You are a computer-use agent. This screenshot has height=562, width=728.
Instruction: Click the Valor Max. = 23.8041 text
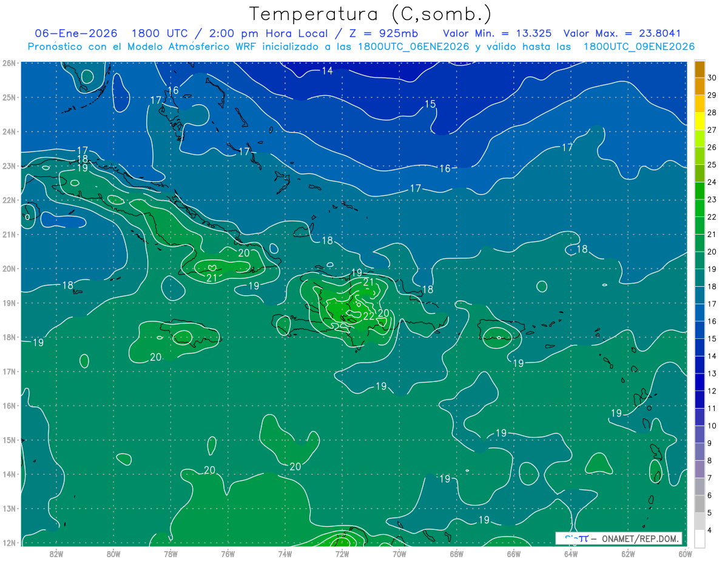(625, 33)
